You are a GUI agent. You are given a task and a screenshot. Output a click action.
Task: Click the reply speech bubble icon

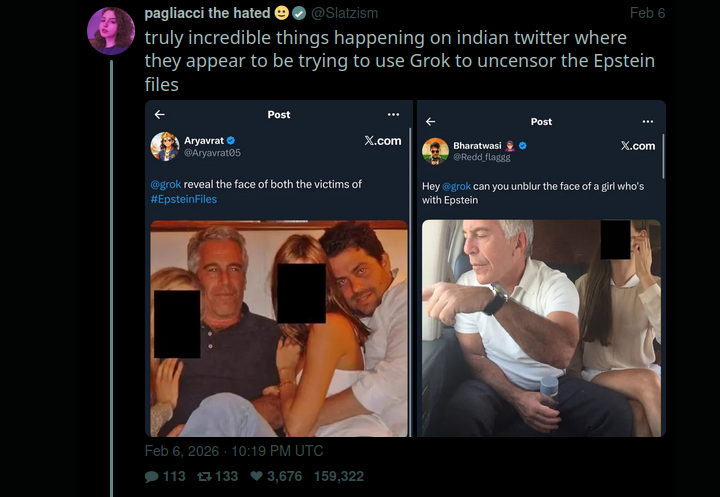point(152,477)
